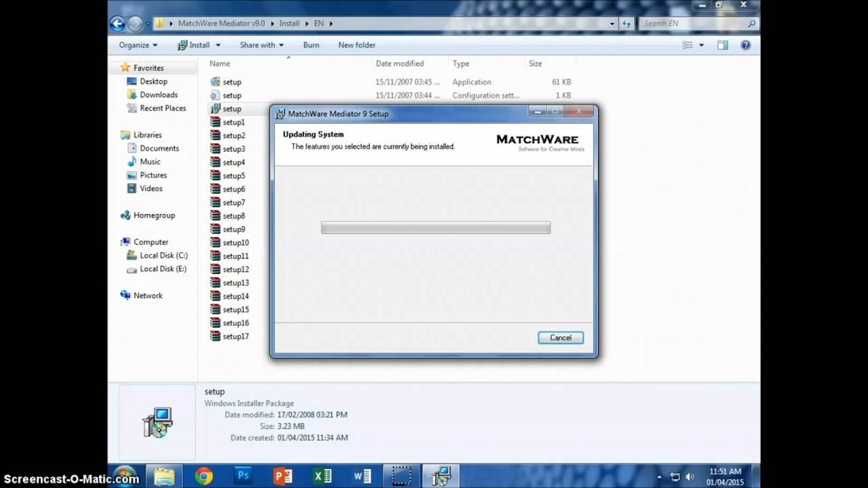The image size is (868, 488).
Task: Open the Music library
Action: [x=150, y=162]
